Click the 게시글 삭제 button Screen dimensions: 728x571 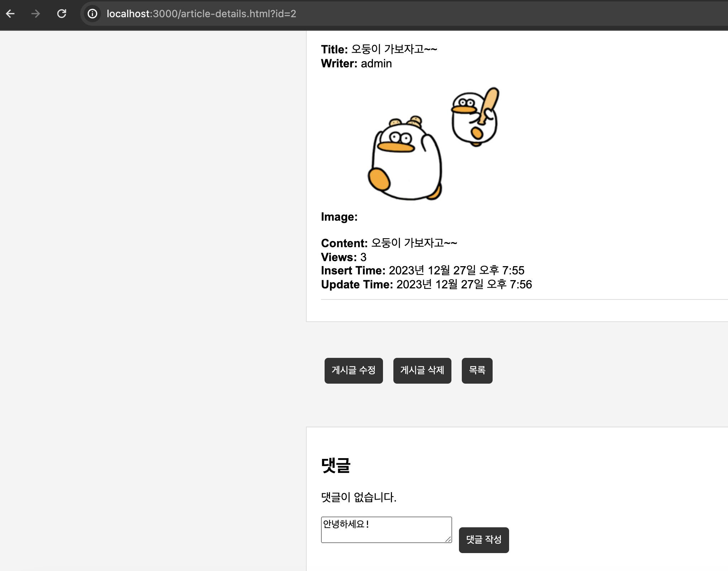point(422,370)
